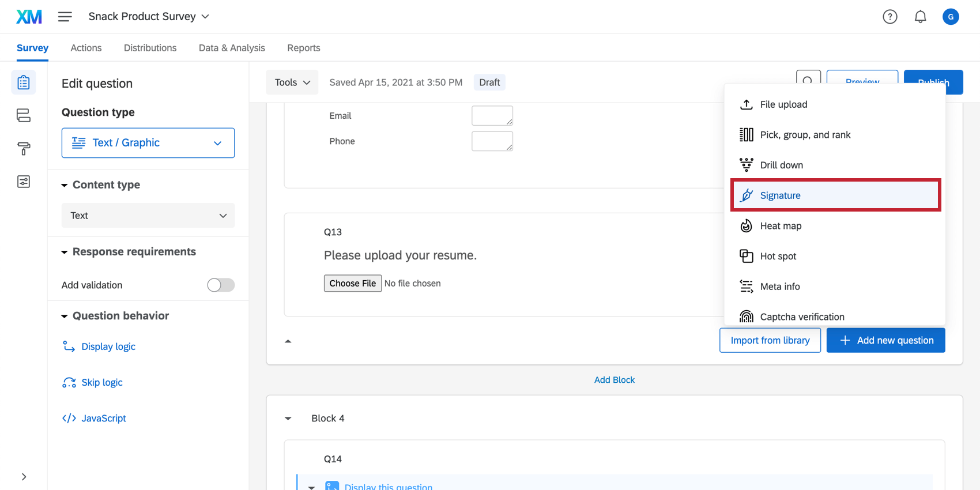
Task: Open the Look and feel paint roller icon
Action: point(24,149)
